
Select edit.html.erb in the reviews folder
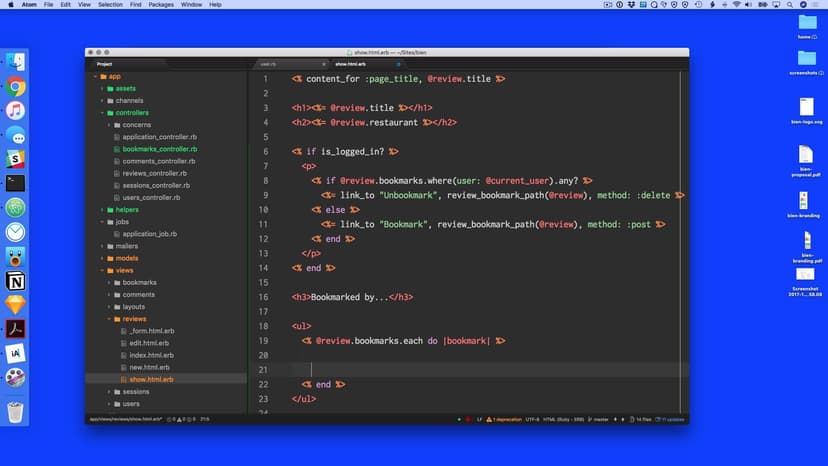pos(150,343)
